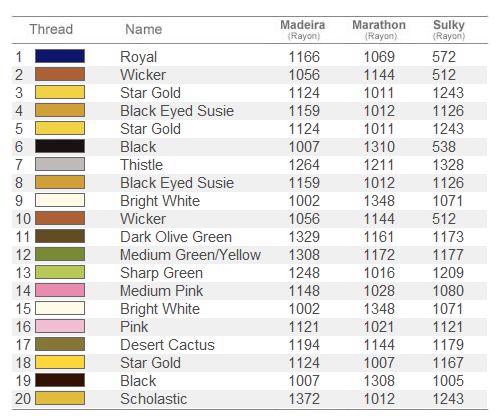The image size is (500, 420).
Task: Click the Marathon (Rayon) column header
Action: click(x=379, y=30)
